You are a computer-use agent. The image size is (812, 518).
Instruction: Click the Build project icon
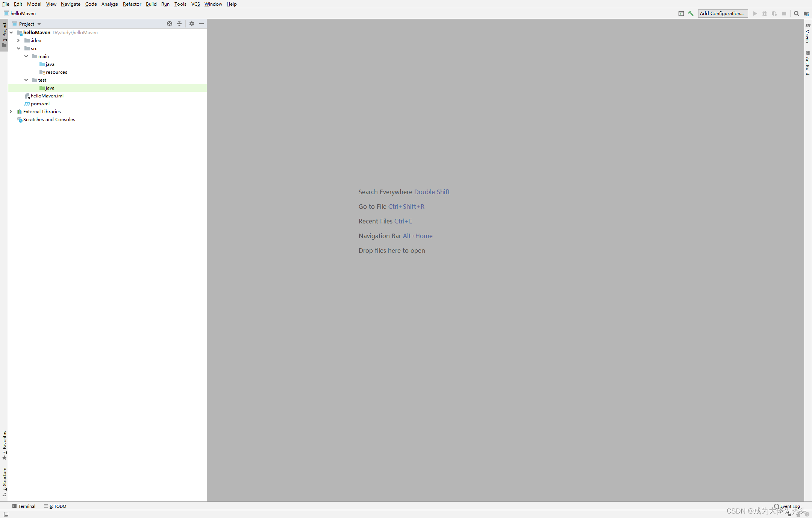pos(691,13)
